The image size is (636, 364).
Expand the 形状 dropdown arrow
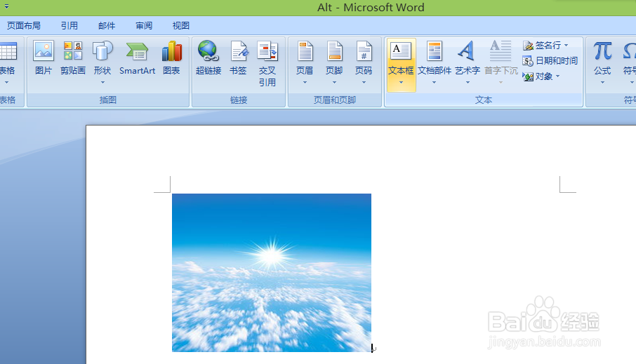[x=102, y=83]
